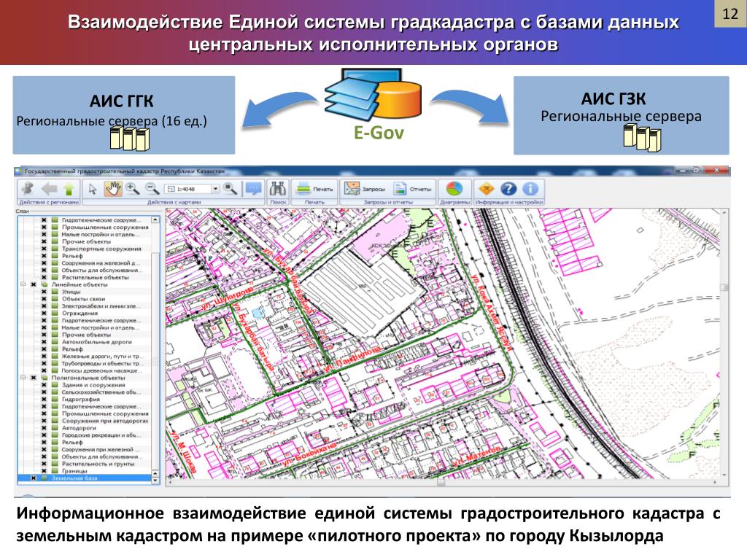The width and height of the screenshot is (747, 560).
Task: Open help with the question mark icon
Action: pyautogui.click(x=508, y=189)
